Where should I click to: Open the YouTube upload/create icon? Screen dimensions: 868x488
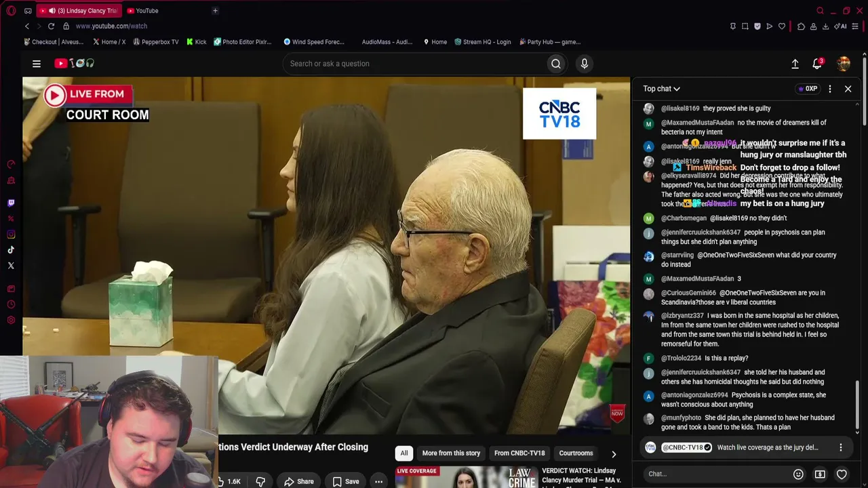pos(795,64)
